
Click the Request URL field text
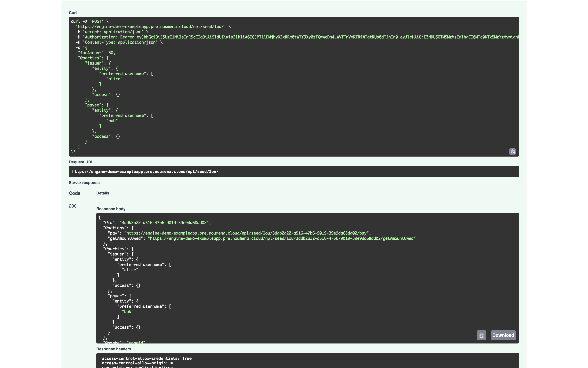click(145, 172)
